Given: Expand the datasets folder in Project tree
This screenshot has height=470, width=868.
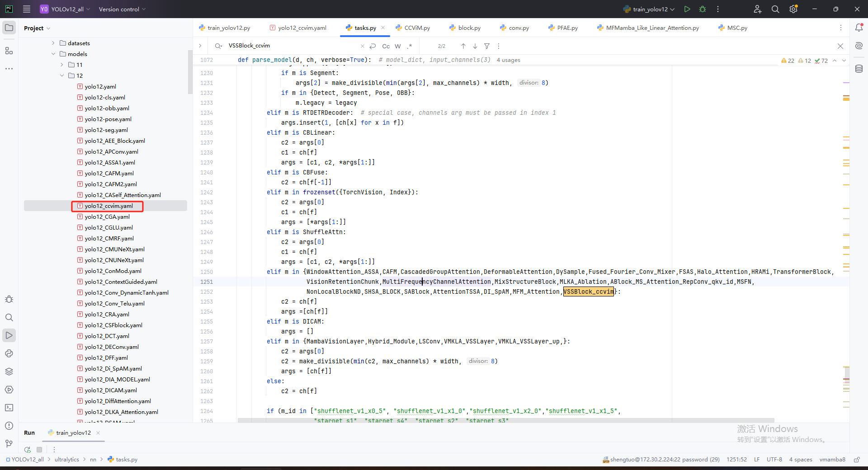Looking at the screenshot, I should (53, 42).
